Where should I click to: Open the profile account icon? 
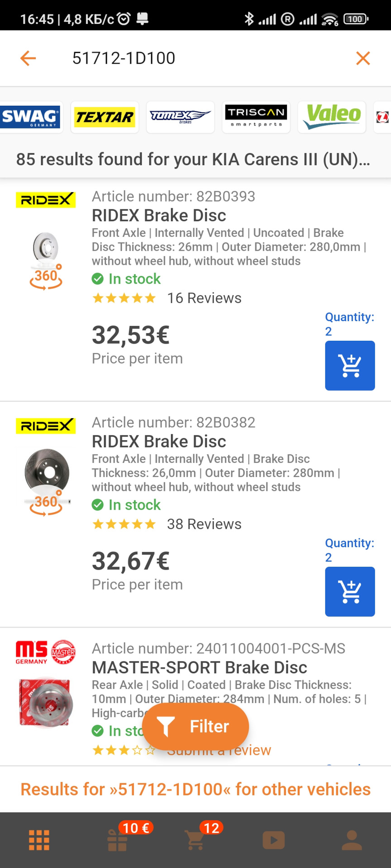tap(352, 840)
